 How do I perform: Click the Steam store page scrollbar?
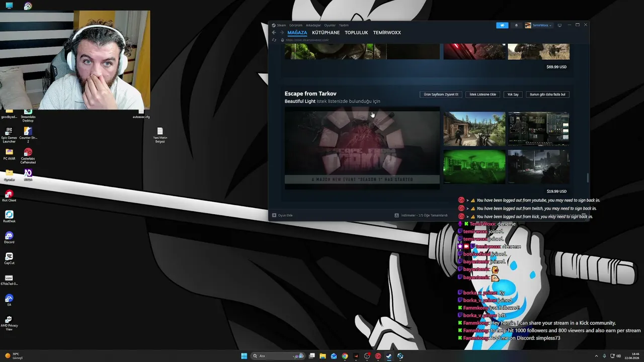coord(587,178)
